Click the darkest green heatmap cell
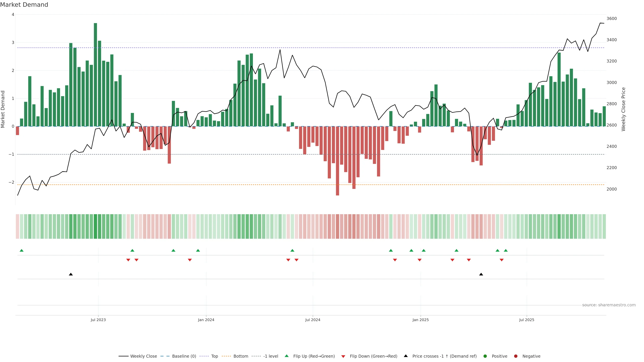The image size is (644, 362). [95, 226]
